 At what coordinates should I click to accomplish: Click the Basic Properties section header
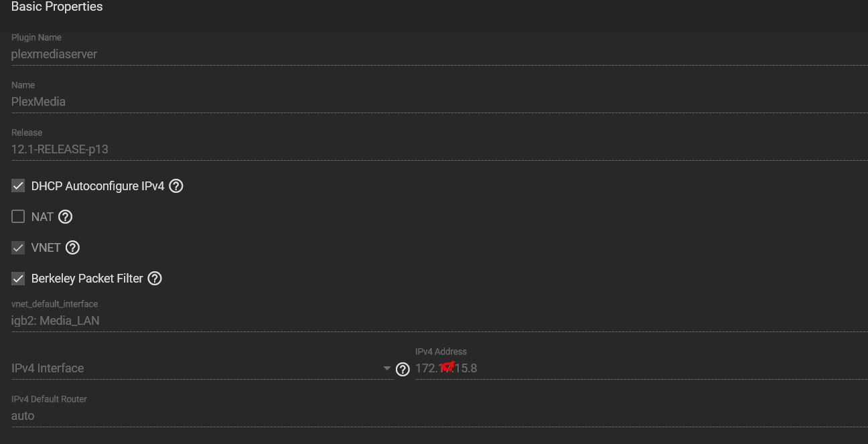click(57, 7)
